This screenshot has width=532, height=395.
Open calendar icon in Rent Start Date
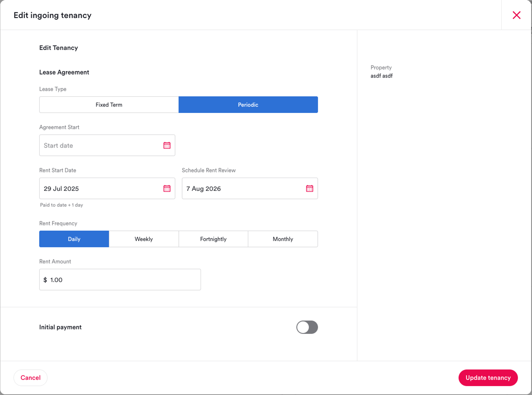[x=167, y=189]
